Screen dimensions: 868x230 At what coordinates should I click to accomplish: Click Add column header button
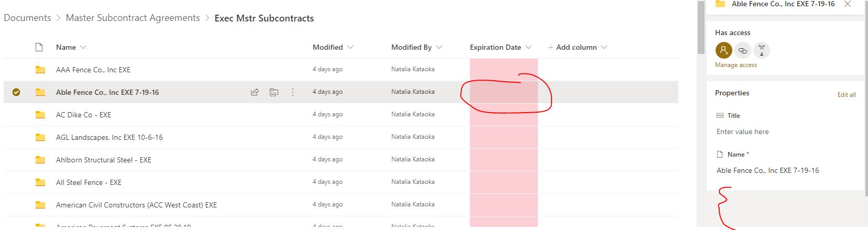(576, 47)
